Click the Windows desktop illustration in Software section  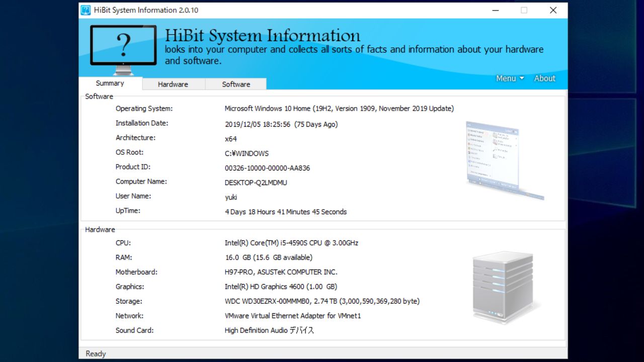pyautogui.click(x=505, y=160)
